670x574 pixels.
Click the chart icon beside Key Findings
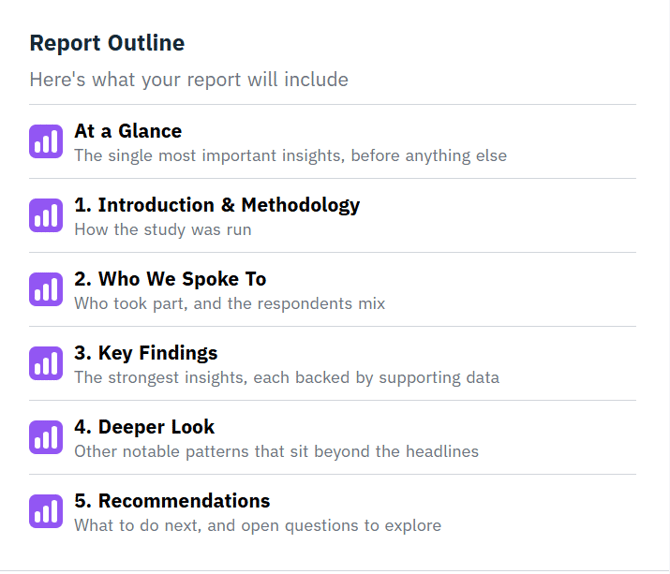(46, 363)
